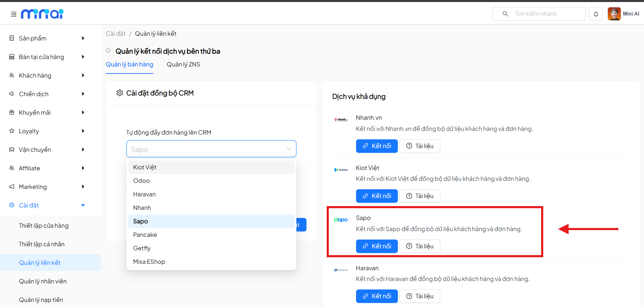The width and height of the screenshot is (644, 307).
Task: Click the Chiến dịch megaphone icon
Action: point(11,94)
